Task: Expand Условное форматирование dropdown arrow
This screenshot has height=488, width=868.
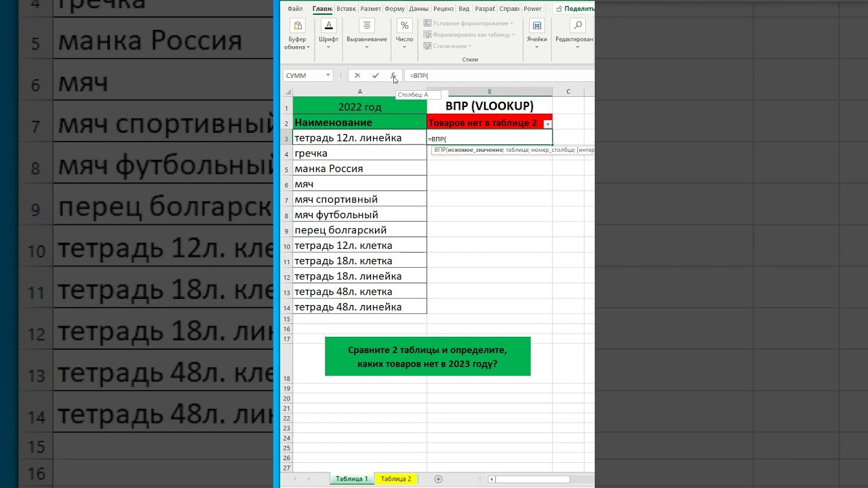Action: tap(511, 23)
